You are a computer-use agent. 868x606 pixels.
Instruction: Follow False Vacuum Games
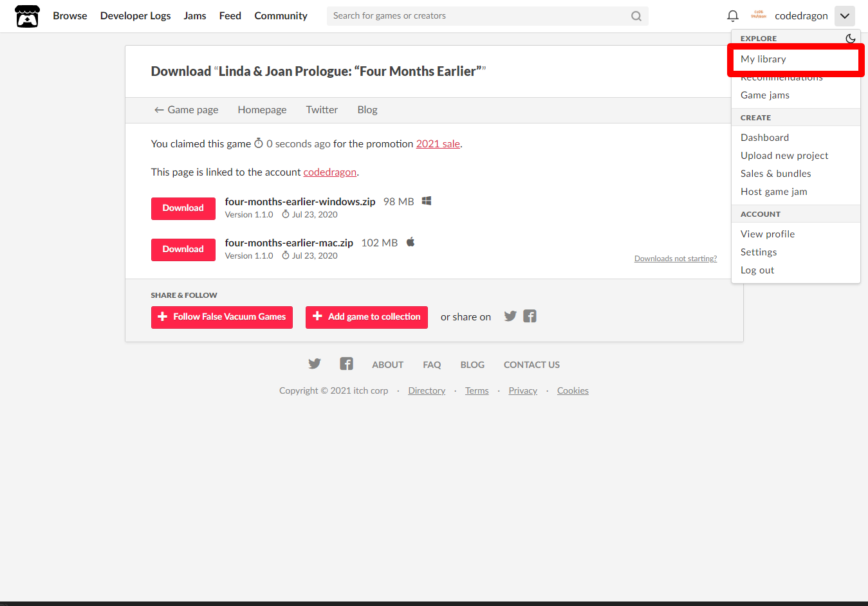click(222, 317)
